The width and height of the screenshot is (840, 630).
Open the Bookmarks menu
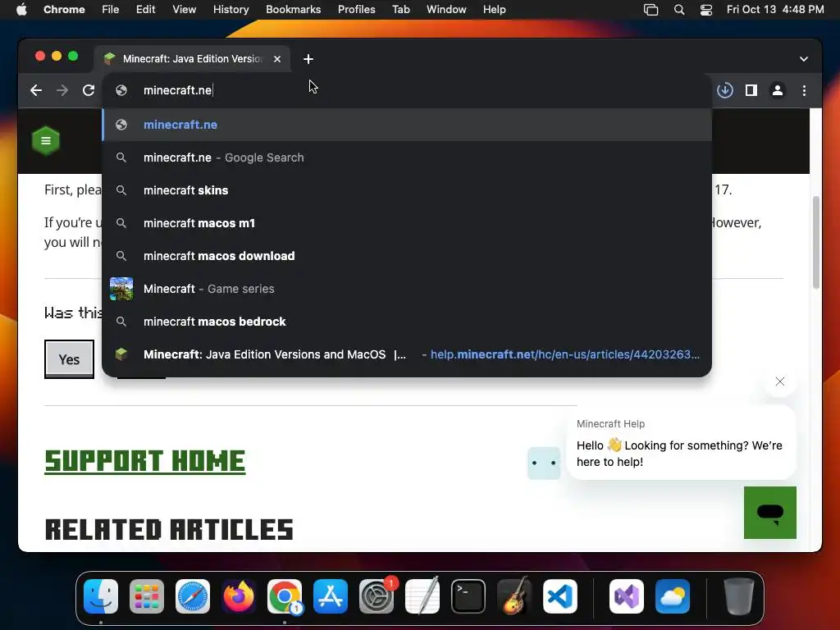pyautogui.click(x=293, y=10)
